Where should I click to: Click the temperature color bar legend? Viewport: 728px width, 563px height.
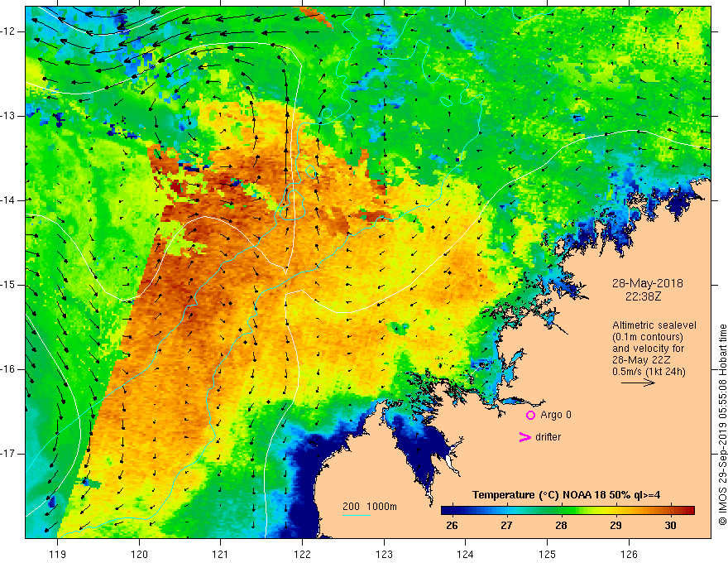point(568,511)
